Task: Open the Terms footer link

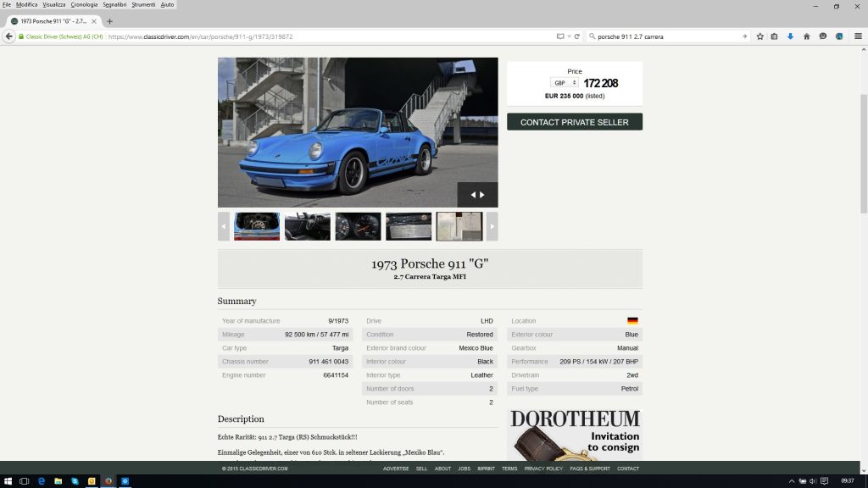Action: pos(509,469)
